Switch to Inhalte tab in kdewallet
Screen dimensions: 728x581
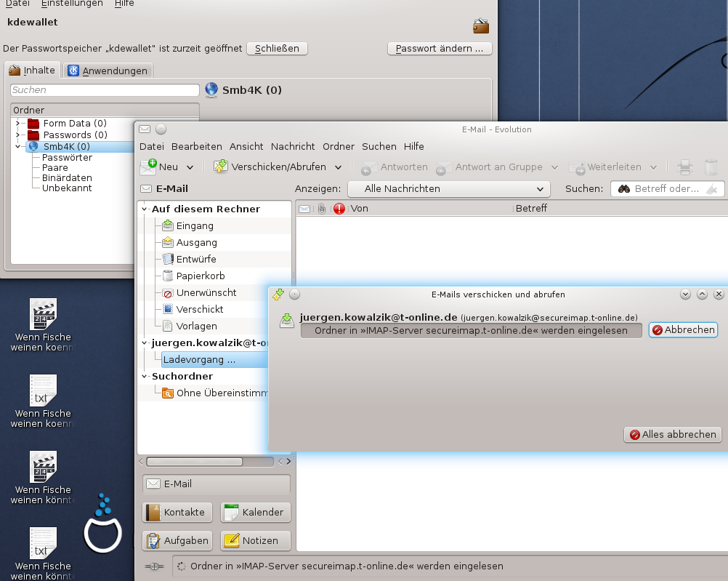click(x=32, y=71)
